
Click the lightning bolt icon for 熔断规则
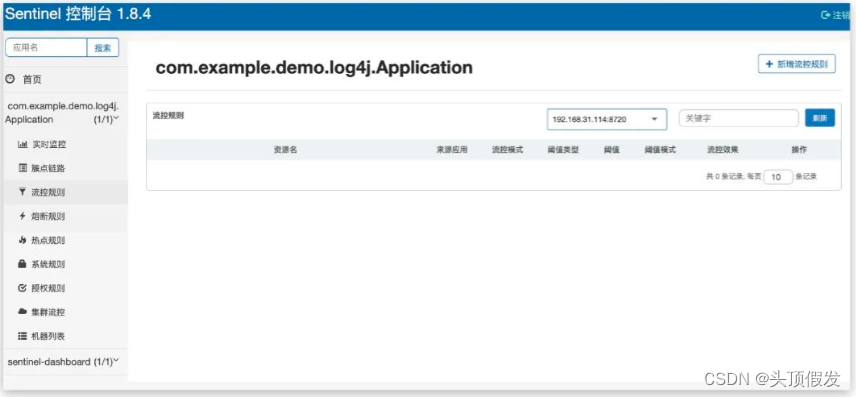(x=22, y=216)
